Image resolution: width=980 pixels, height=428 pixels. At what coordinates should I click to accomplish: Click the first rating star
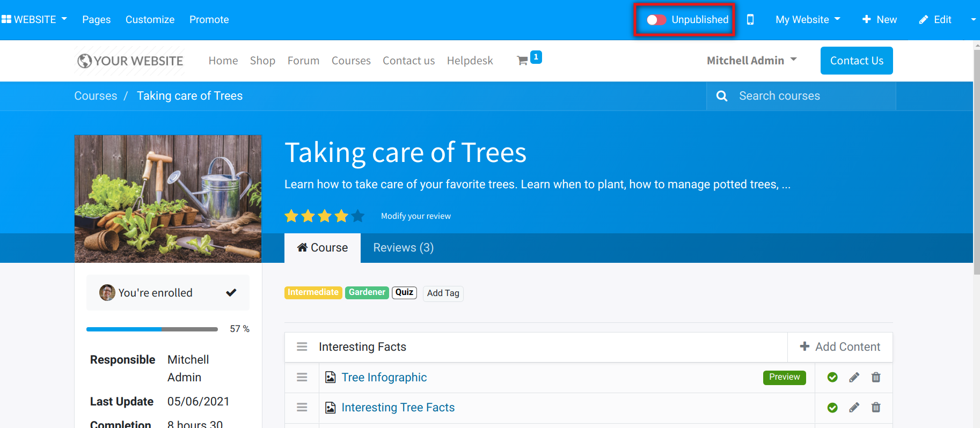[x=291, y=216]
